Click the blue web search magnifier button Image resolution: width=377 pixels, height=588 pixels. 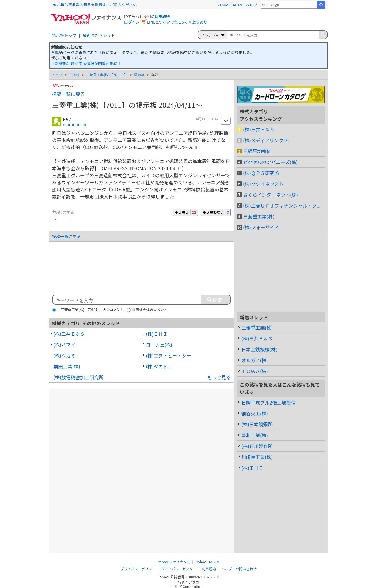pyautogui.click(x=321, y=5)
